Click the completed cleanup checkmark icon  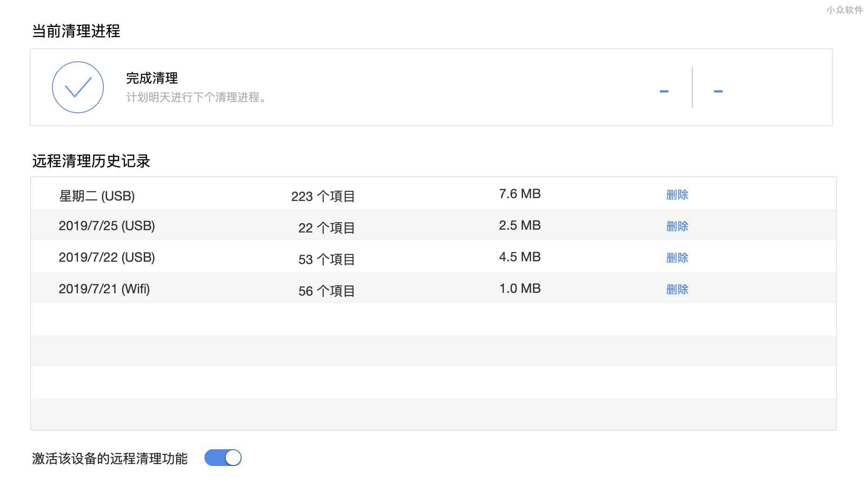[x=78, y=87]
